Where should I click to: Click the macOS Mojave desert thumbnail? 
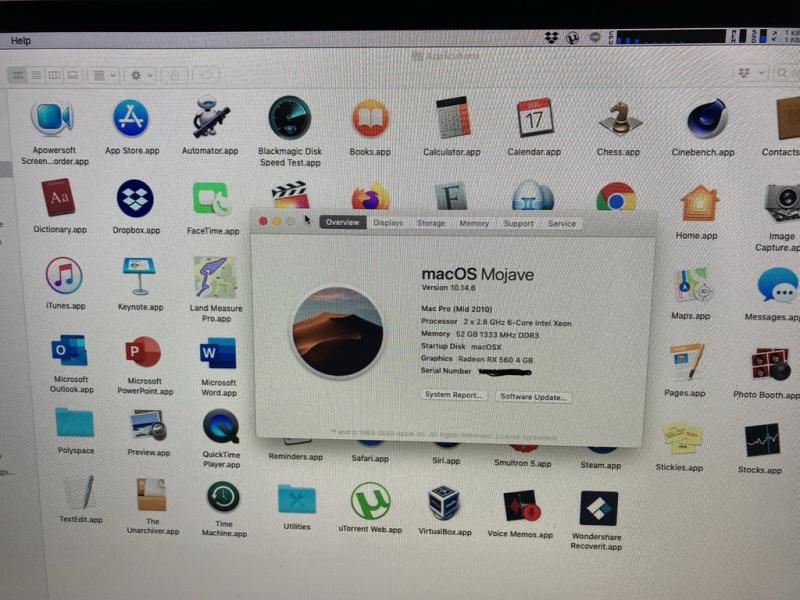click(338, 331)
